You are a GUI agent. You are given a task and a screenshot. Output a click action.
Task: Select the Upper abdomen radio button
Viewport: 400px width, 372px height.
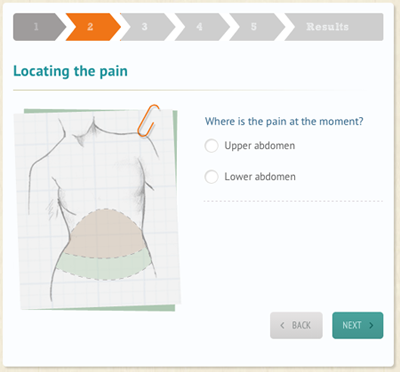[x=211, y=146]
